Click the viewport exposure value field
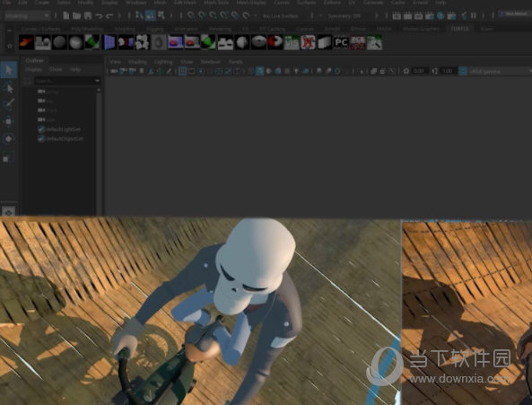The image size is (532, 405). coord(419,71)
